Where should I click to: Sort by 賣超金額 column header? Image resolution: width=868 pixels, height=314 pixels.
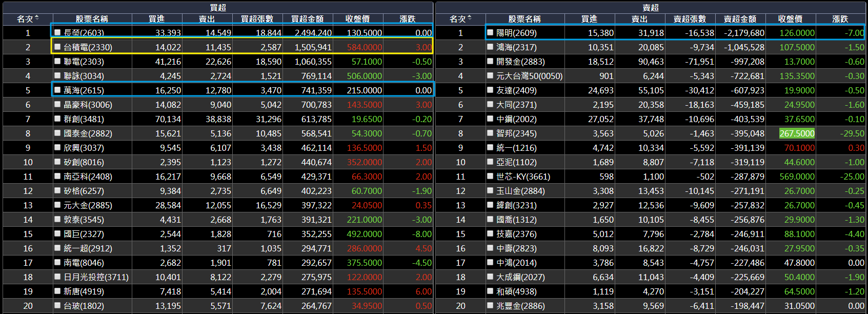coord(740,19)
